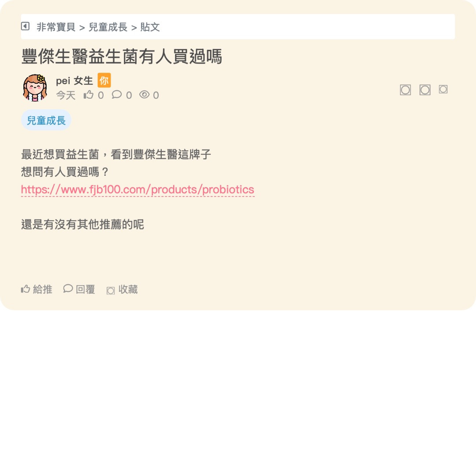Click the post title 豐傑生醫益生菌有人買過嗎
This screenshot has height=476, width=476.
122,56
